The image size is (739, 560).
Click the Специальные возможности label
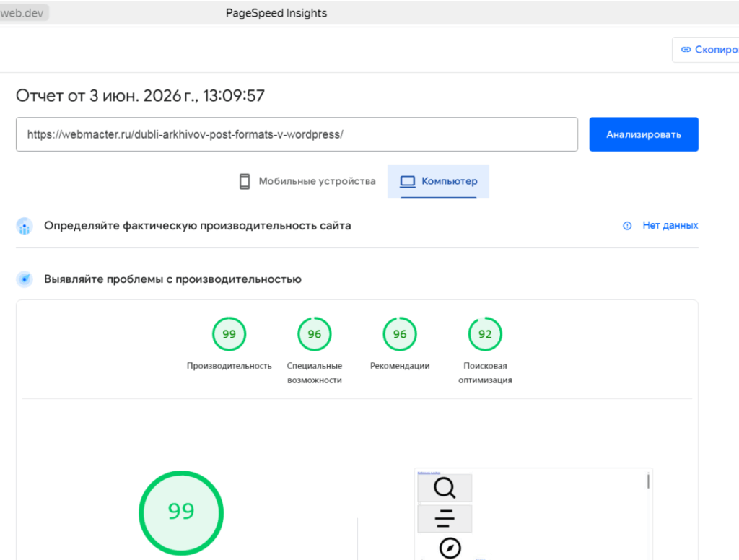pyautogui.click(x=315, y=373)
